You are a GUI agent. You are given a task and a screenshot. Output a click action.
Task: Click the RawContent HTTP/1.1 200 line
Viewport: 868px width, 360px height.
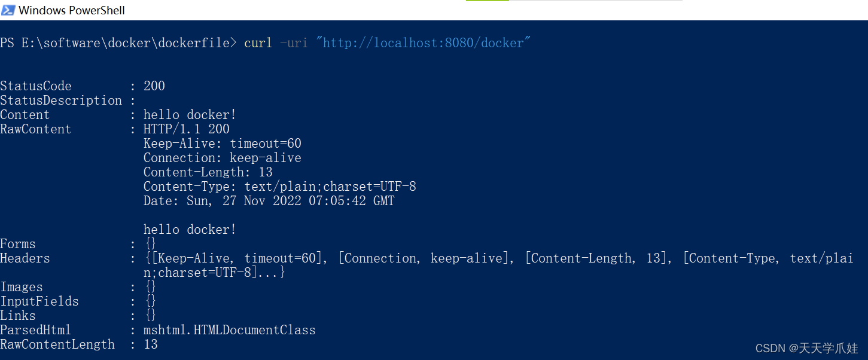[x=187, y=129]
